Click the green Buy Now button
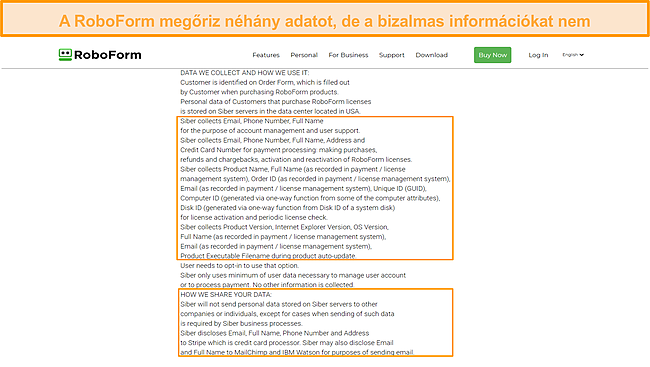This screenshot has height=367, width=650. (x=492, y=55)
